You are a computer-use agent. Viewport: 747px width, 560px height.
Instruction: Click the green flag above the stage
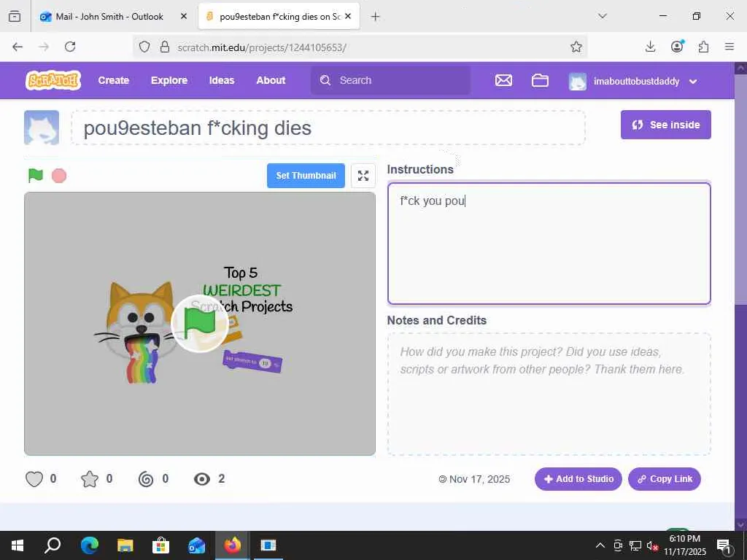(x=35, y=176)
